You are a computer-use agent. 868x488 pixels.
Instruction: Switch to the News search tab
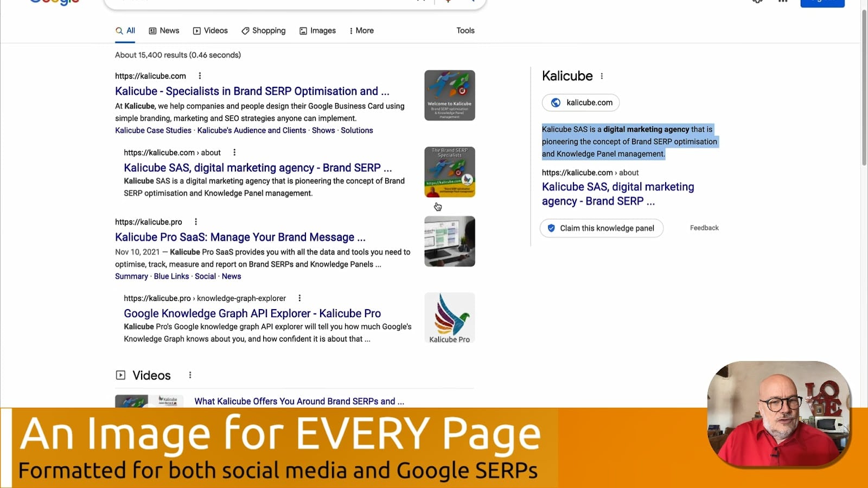pyautogui.click(x=164, y=31)
